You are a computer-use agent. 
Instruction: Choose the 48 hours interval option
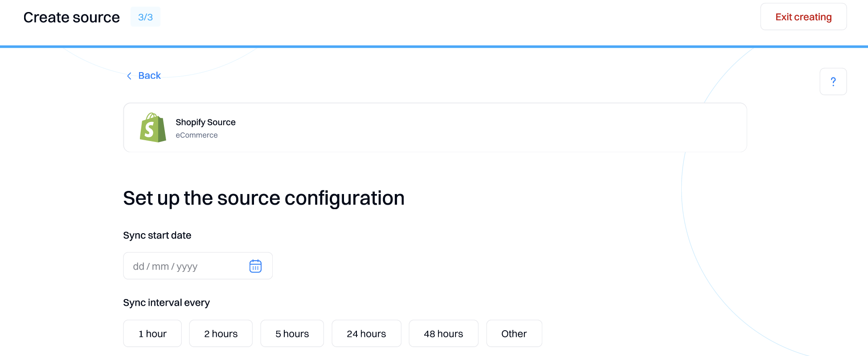(x=443, y=333)
